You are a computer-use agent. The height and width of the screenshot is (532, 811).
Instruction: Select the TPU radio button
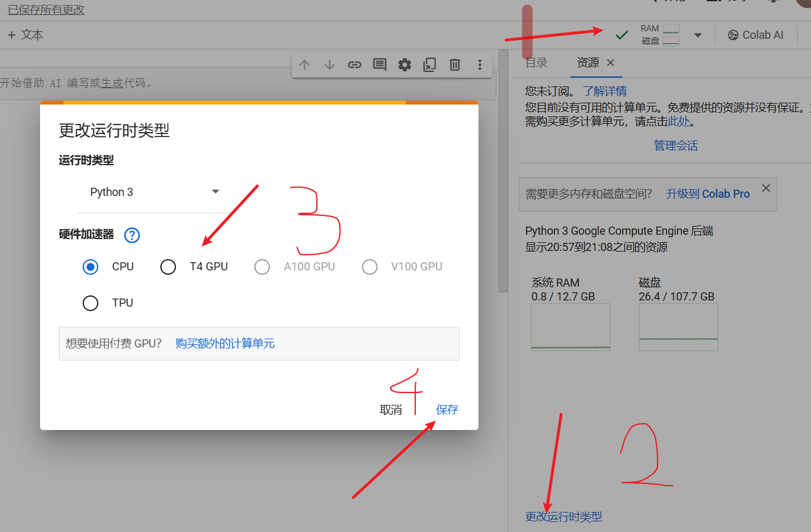91,303
